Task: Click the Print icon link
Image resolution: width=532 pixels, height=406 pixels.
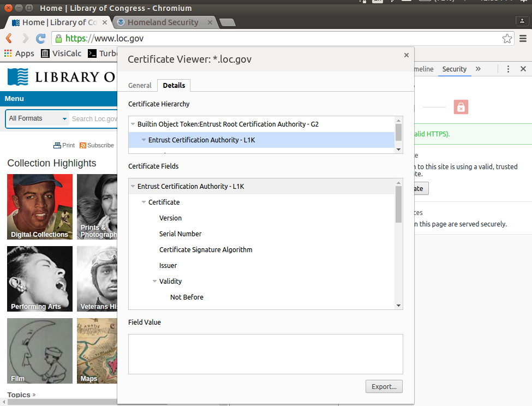Action: pos(64,145)
